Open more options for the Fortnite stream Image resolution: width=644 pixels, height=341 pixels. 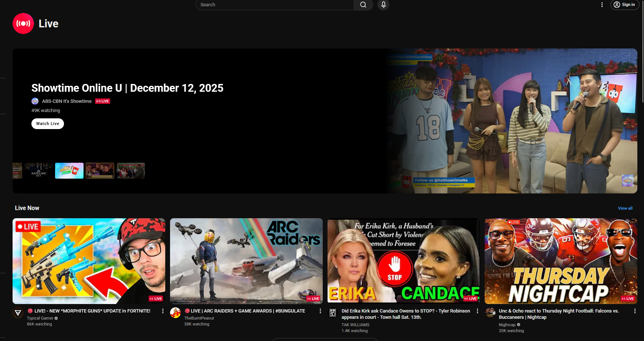pyautogui.click(x=163, y=311)
